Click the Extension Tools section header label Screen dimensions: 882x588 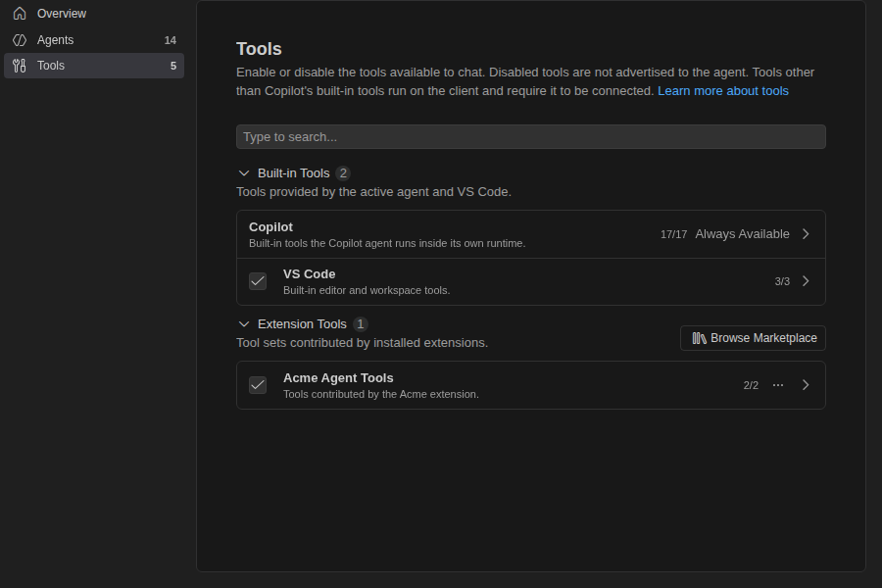(302, 324)
